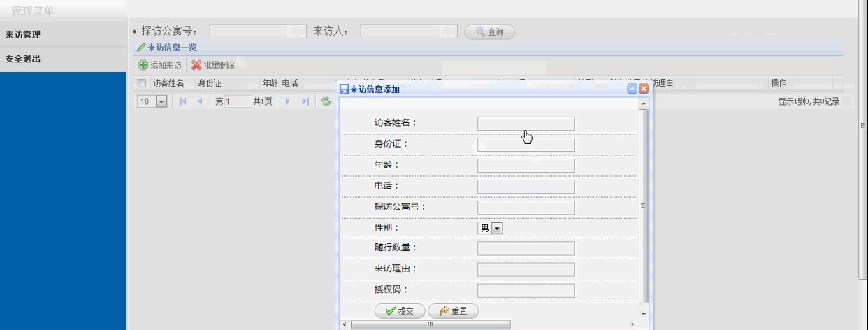The image size is (868, 330).
Task: Focus the 探访公寓号 search field at top
Action: [x=259, y=31]
